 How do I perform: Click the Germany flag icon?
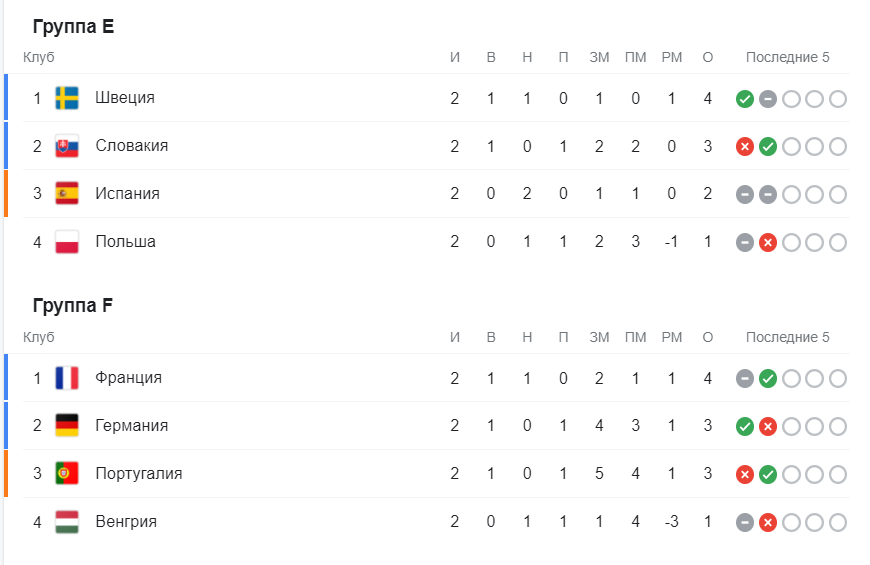(x=67, y=426)
